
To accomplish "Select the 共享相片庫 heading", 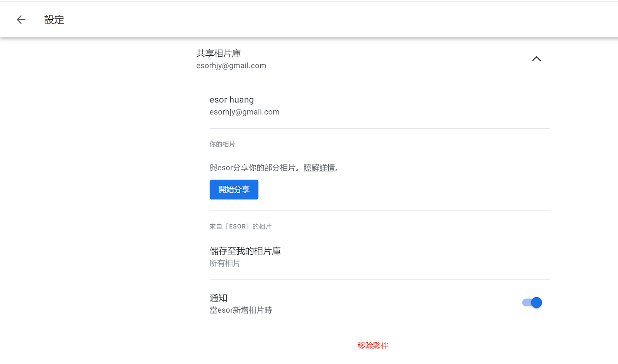I will pyautogui.click(x=219, y=53).
